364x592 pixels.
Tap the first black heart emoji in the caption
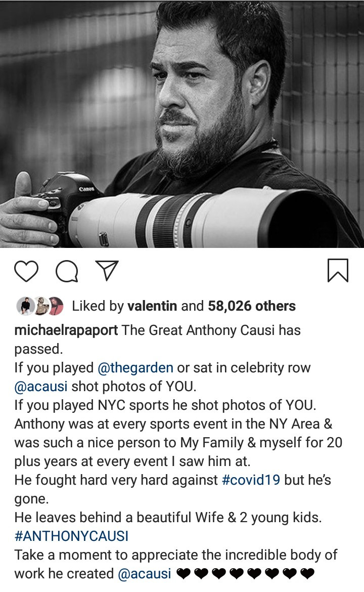click(x=185, y=574)
